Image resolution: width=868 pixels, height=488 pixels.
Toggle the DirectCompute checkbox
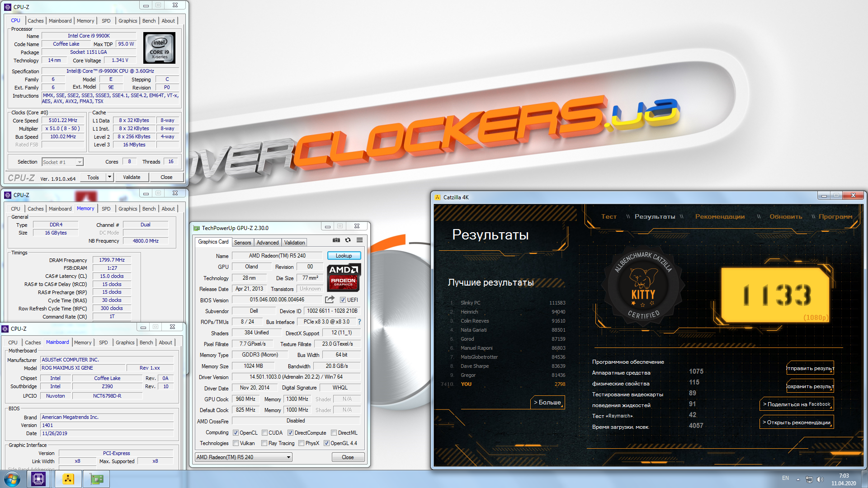291,433
